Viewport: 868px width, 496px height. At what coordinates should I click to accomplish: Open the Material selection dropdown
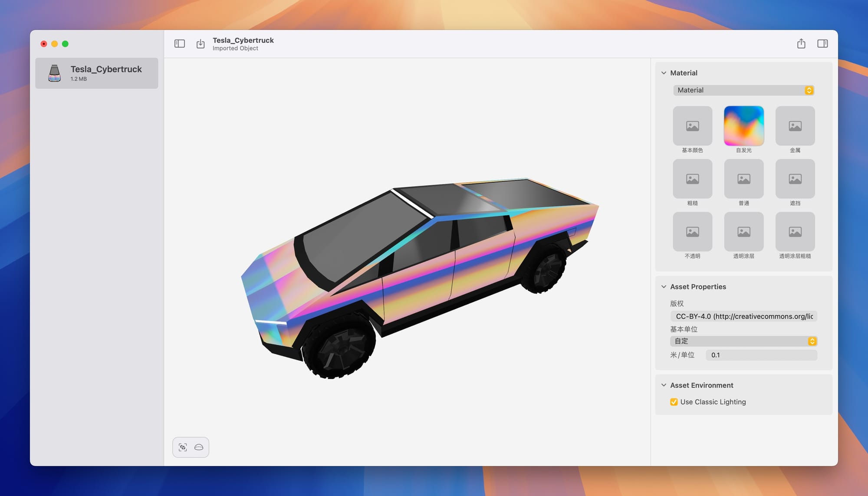pos(743,90)
